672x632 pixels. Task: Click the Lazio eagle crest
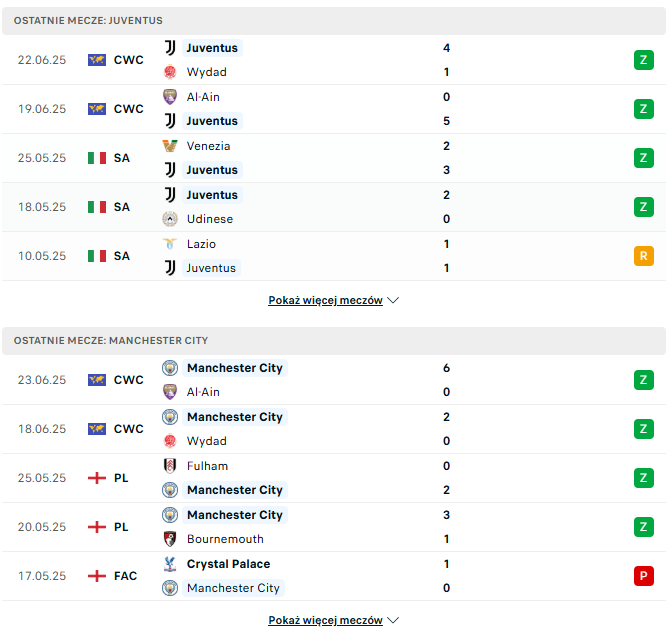[170, 244]
